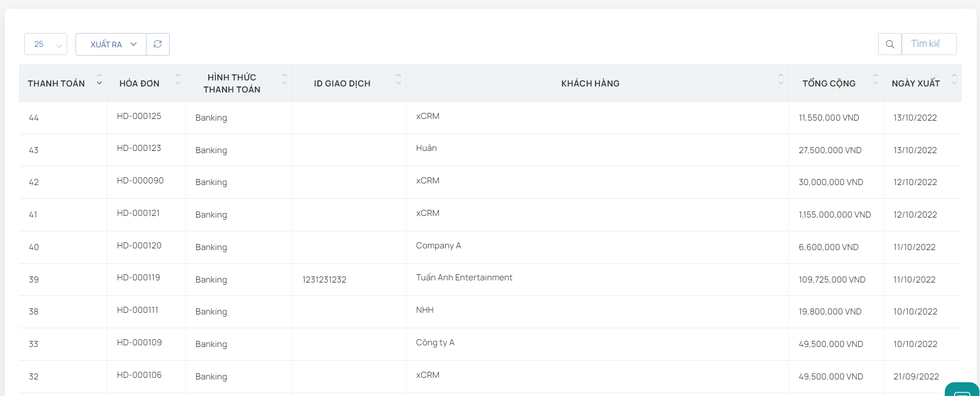Sort by Khách Hàng column arrows
The image size is (980, 396).
780,79
